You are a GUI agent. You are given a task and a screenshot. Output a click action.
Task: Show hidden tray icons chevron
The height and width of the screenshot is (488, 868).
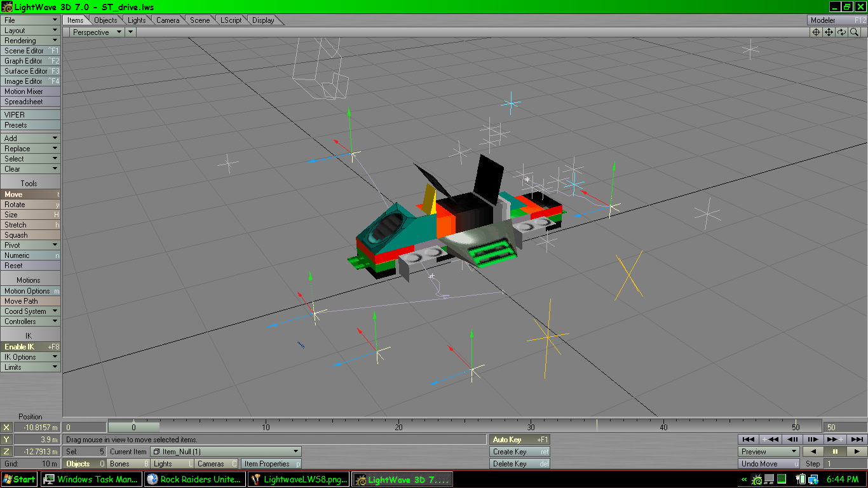744,479
